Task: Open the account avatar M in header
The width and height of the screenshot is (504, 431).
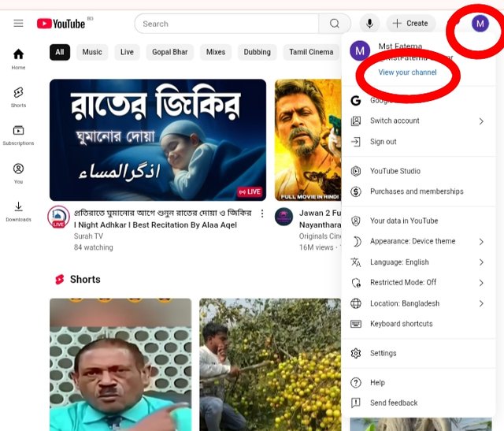Action: [480, 24]
